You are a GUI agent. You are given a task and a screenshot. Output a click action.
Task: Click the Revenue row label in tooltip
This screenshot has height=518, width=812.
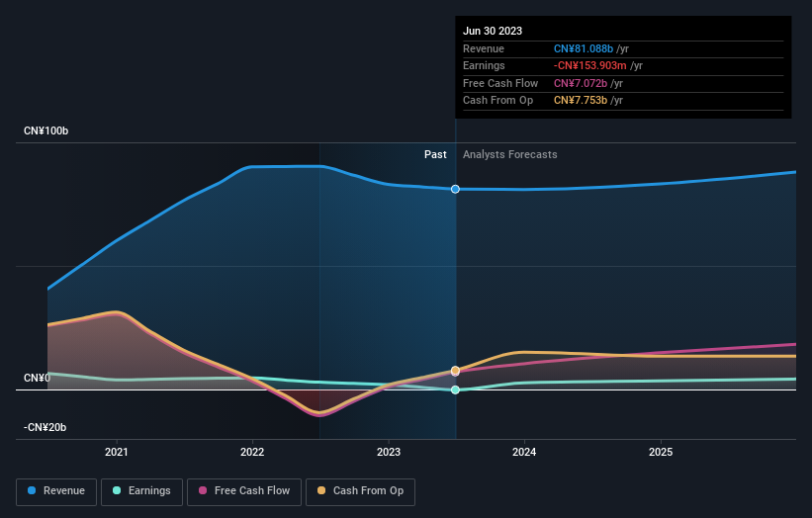[x=484, y=48]
